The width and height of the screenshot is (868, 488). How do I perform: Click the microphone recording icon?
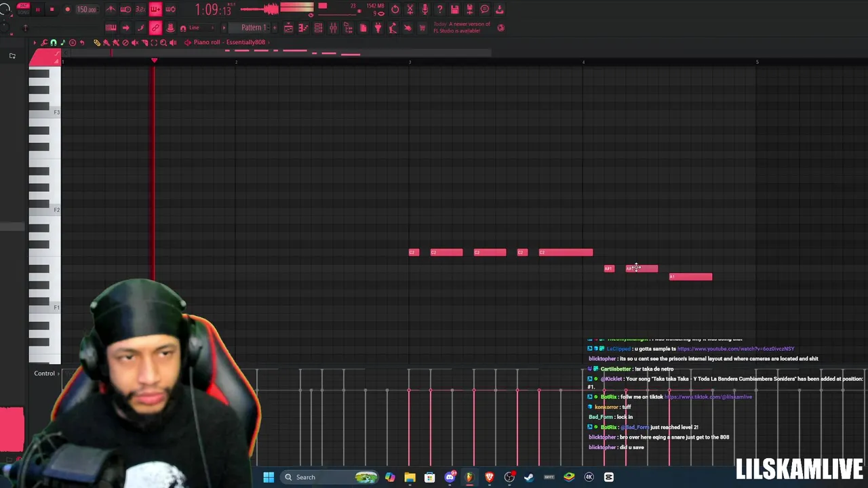[x=425, y=9]
